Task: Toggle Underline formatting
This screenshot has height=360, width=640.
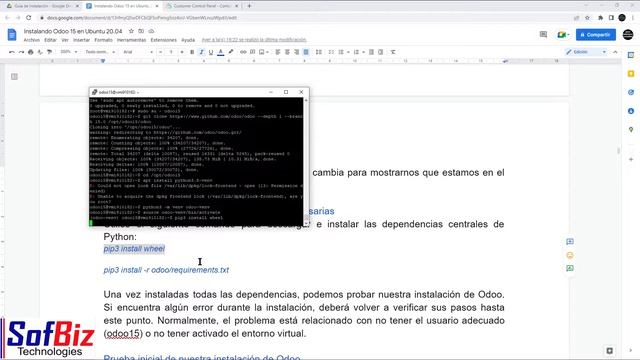Action: pyautogui.click(x=211, y=52)
